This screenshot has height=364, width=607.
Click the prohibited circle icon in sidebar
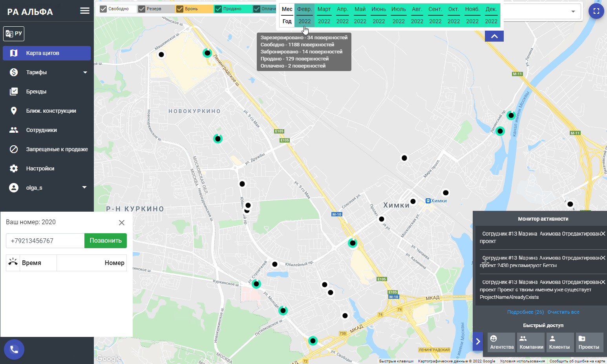(14, 149)
